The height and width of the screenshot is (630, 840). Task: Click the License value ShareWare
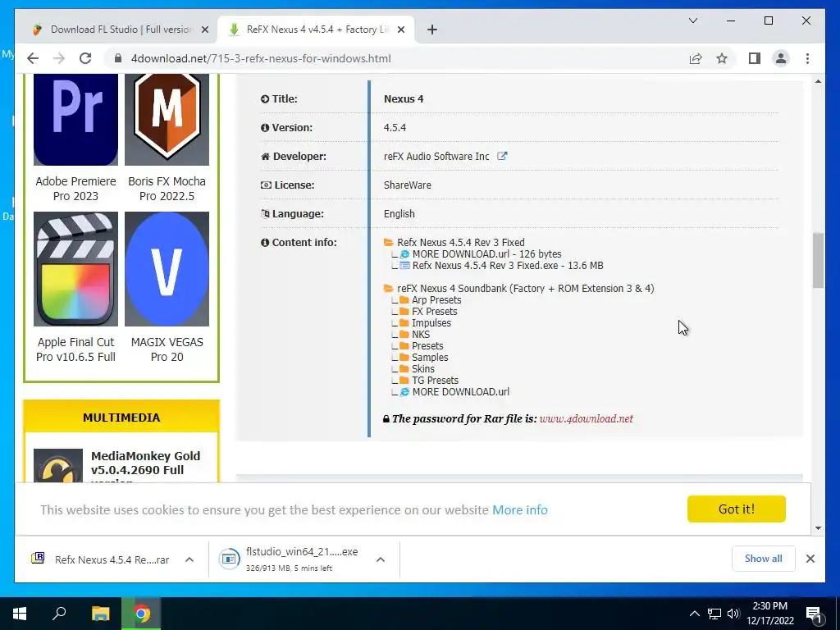tap(407, 185)
